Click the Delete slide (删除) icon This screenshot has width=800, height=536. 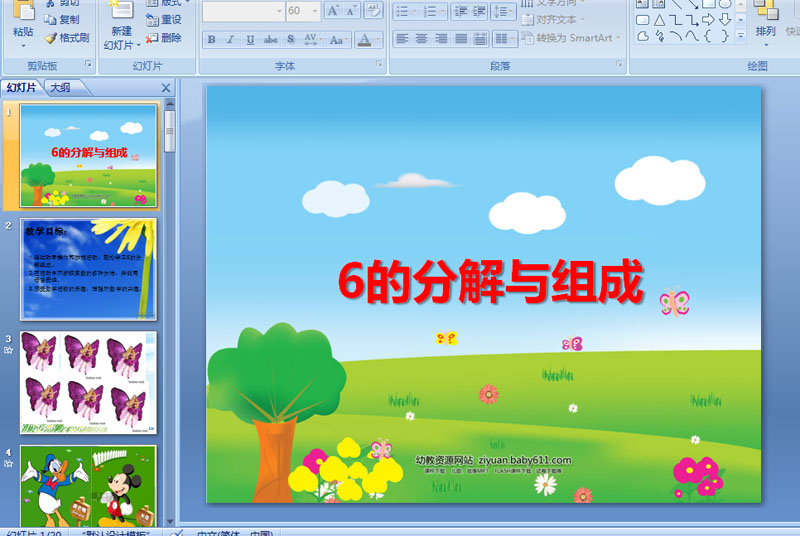click(152, 38)
